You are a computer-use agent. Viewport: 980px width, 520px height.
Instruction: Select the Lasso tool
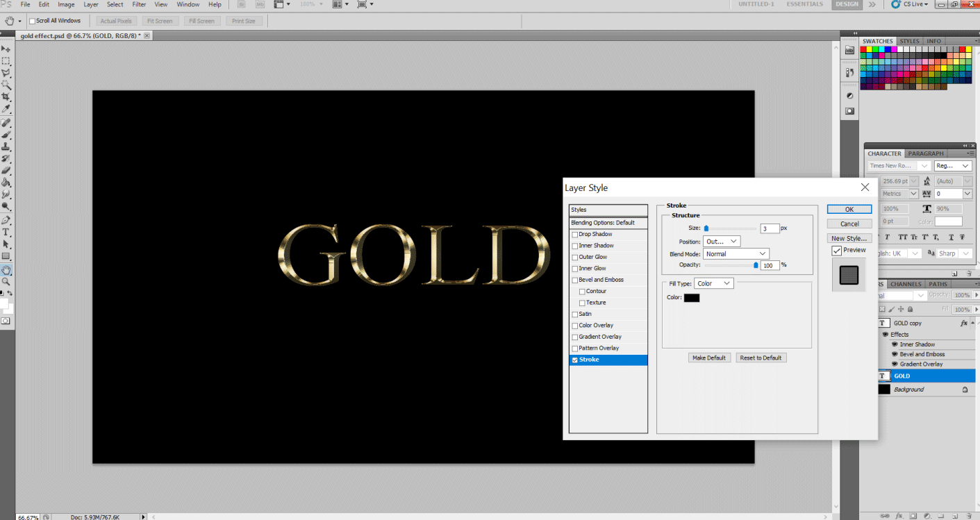tap(6, 72)
